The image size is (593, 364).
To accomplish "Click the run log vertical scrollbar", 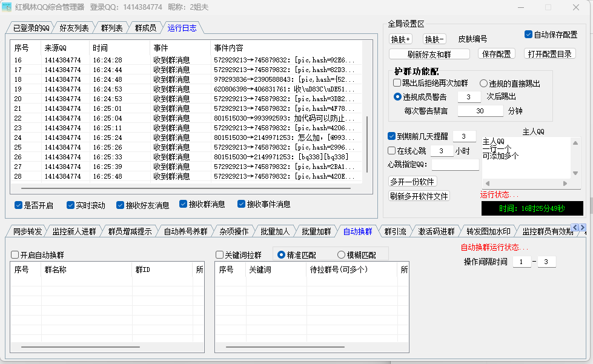I will pyautogui.click(x=366, y=145).
